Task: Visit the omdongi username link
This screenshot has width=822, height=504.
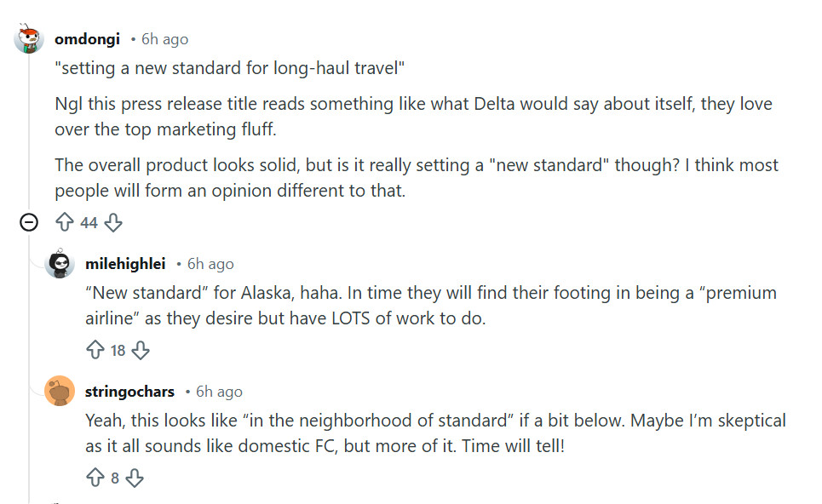Action: tap(87, 39)
